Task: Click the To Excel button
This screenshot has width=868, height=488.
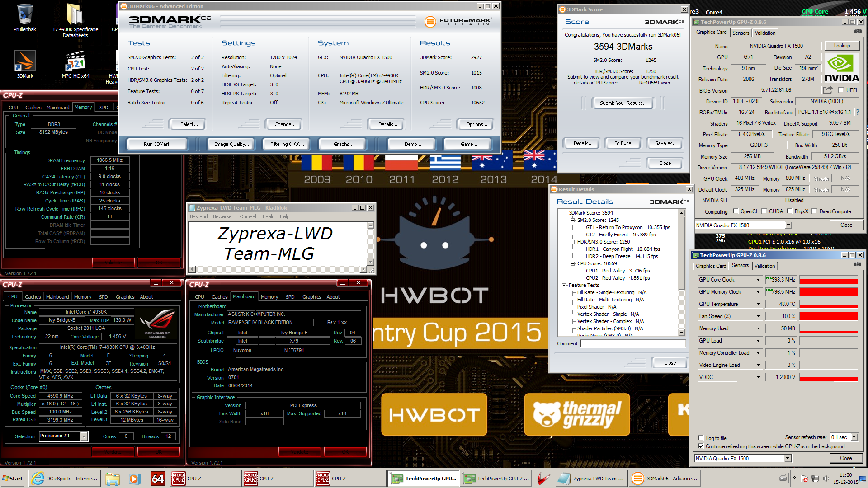Action: click(x=623, y=143)
